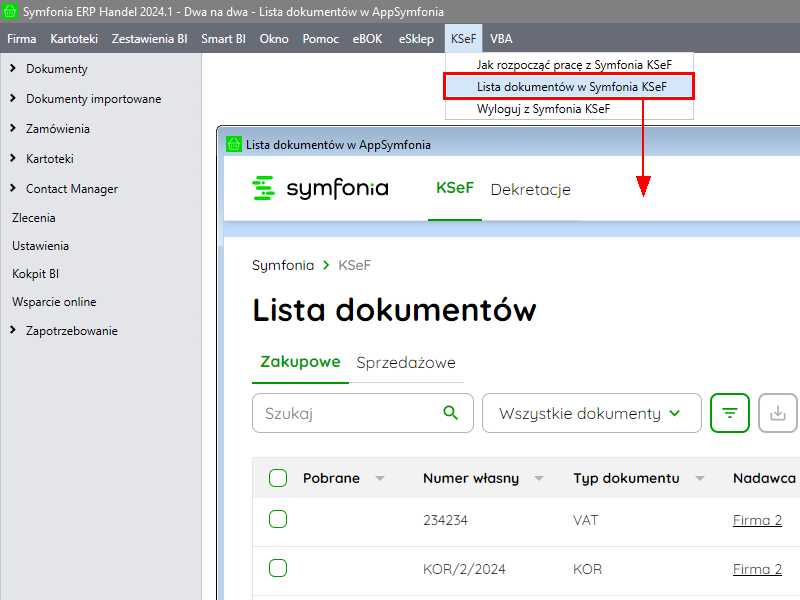Screen dimensions: 800x600
Task: Open Zlecenia in the sidebar
Action: pyautogui.click(x=34, y=218)
